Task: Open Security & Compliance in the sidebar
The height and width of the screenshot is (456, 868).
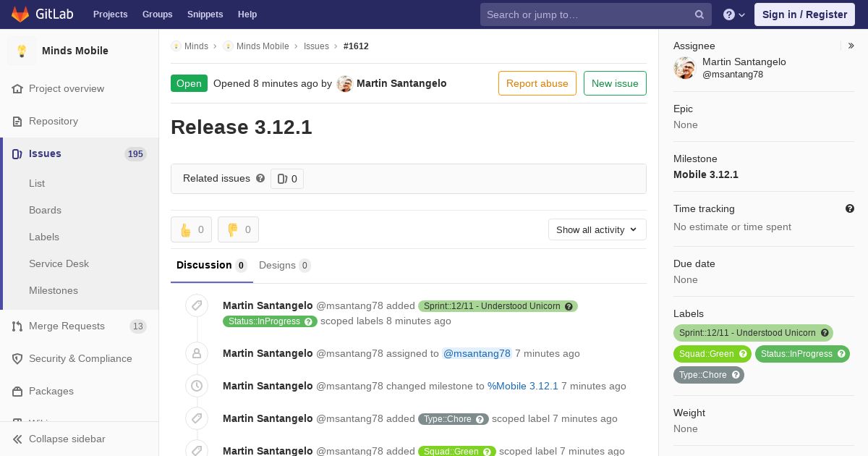Action: tap(80, 358)
